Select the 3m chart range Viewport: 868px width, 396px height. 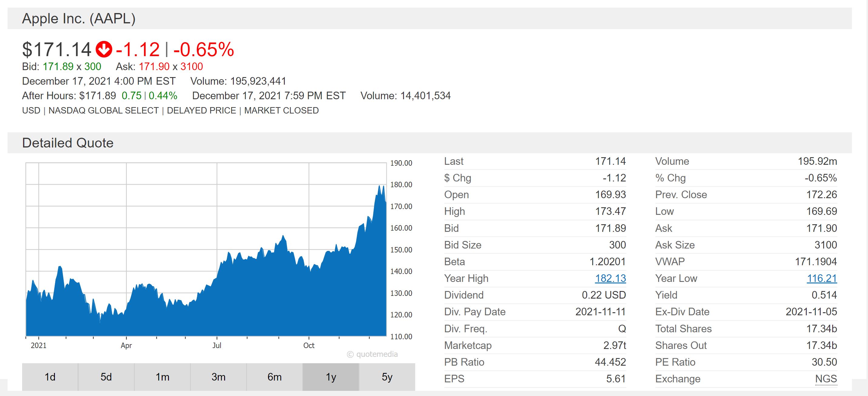218,377
